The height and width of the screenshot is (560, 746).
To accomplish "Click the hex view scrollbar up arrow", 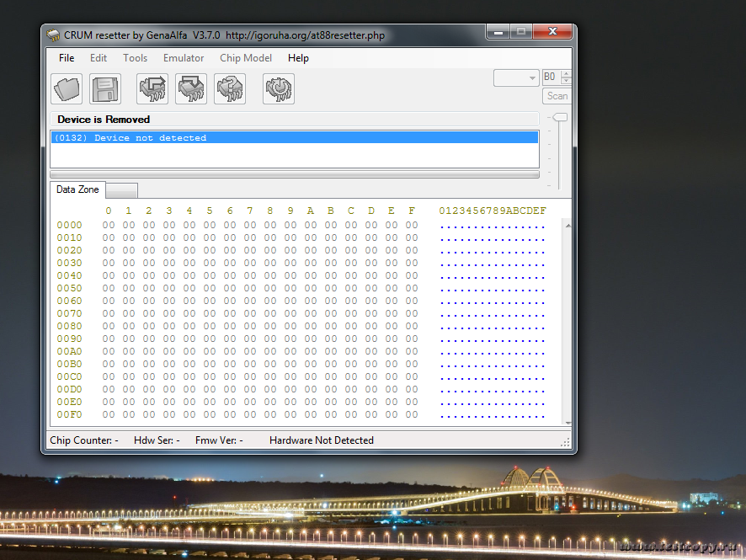I will (x=567, y=226).
